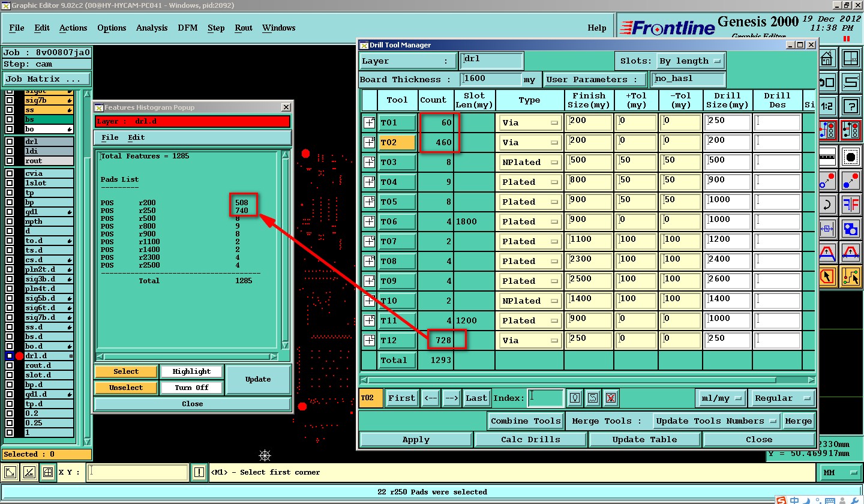Open the T10 NPlated type dropdown
The height and width of the screenshot is (504, 864).
(530, 301)
